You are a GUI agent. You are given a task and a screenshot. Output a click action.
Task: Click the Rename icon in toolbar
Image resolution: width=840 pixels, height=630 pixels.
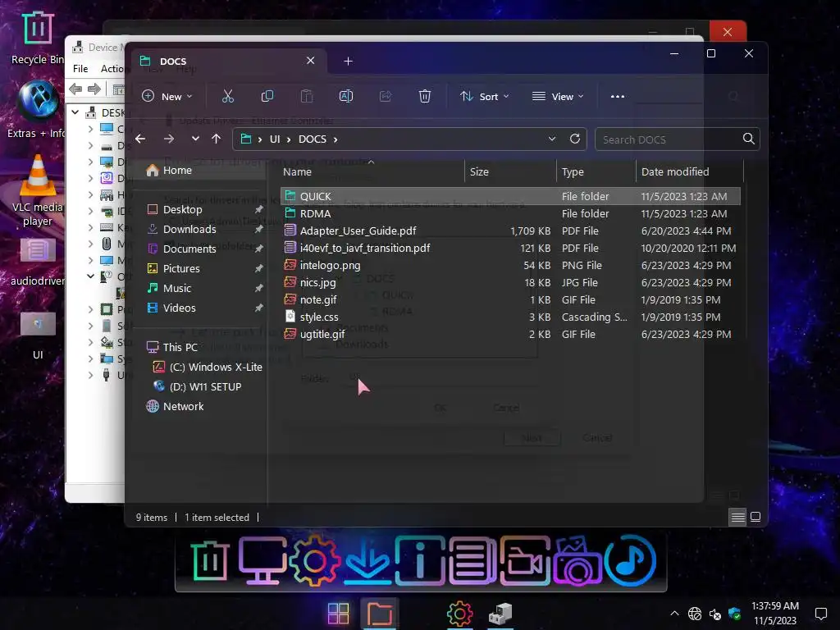[346, 97]
